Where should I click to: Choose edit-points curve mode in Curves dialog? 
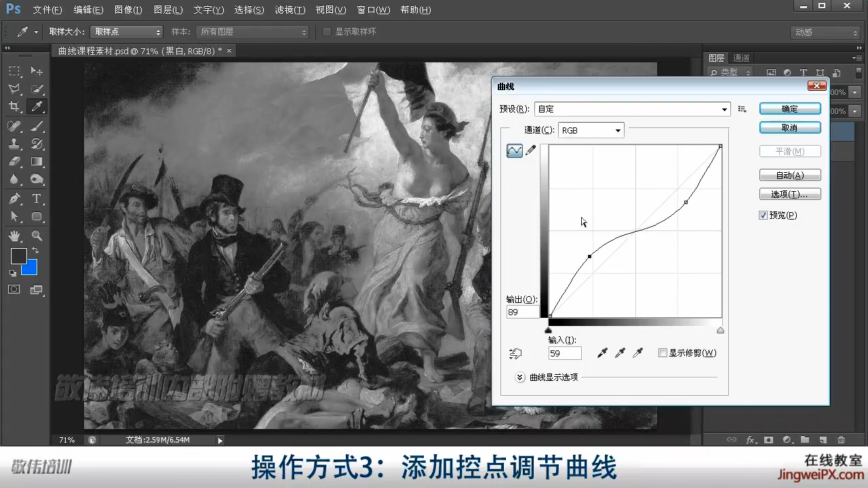coord(515,151)
